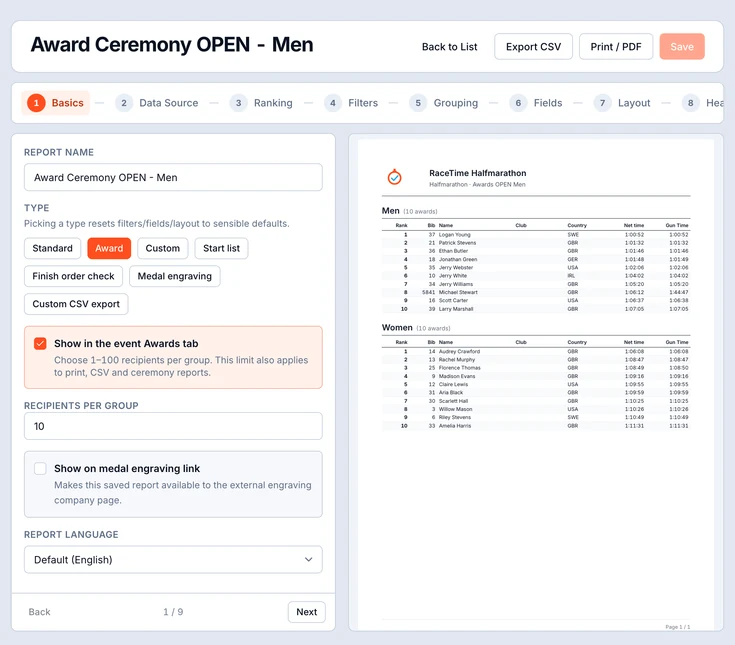Choose the Start list type
The height and width of the screenshot is (645, 735).
point(221,248)
